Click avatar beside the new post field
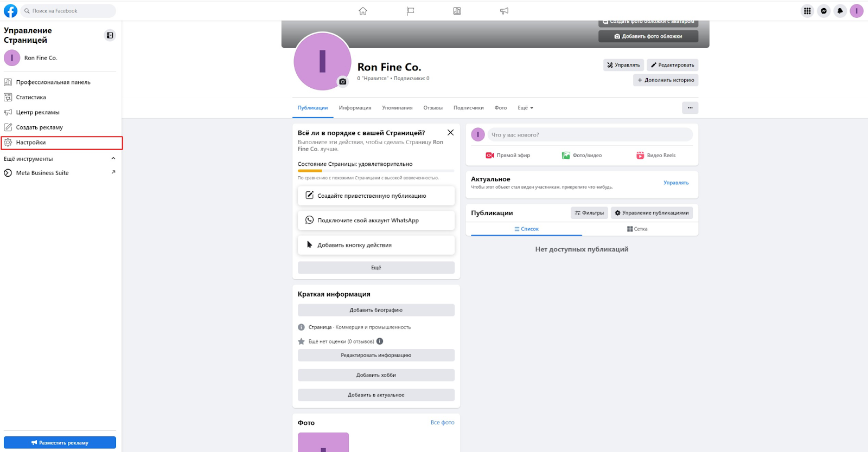The image size is (868, 452). click(478, 135)
